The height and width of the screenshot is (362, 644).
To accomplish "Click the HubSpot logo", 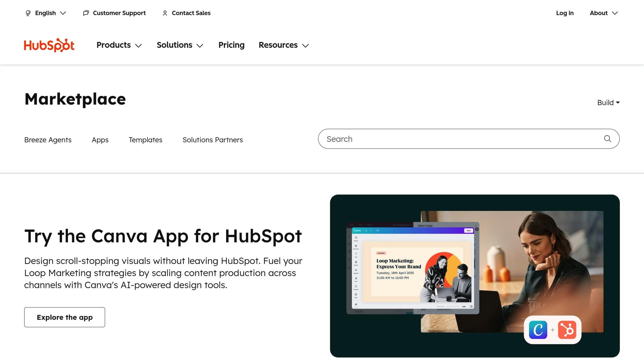I will point(49,45).
